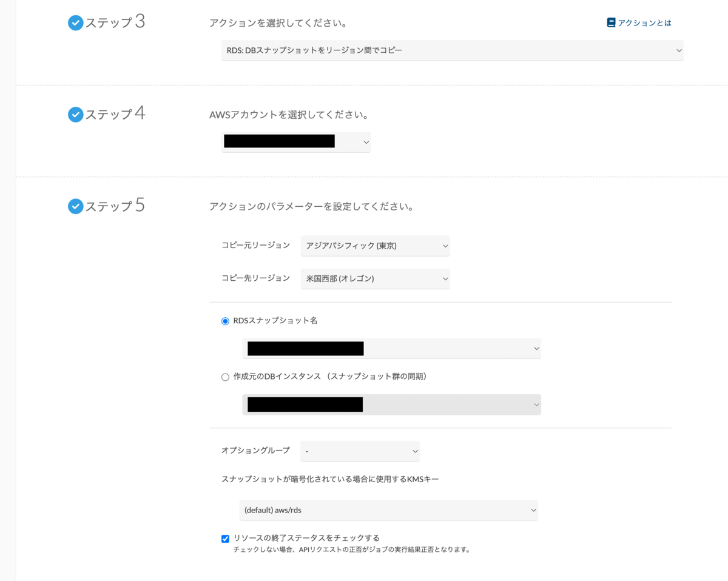
Task: Click the ステップ5 heading text
Action: (115, 206)
